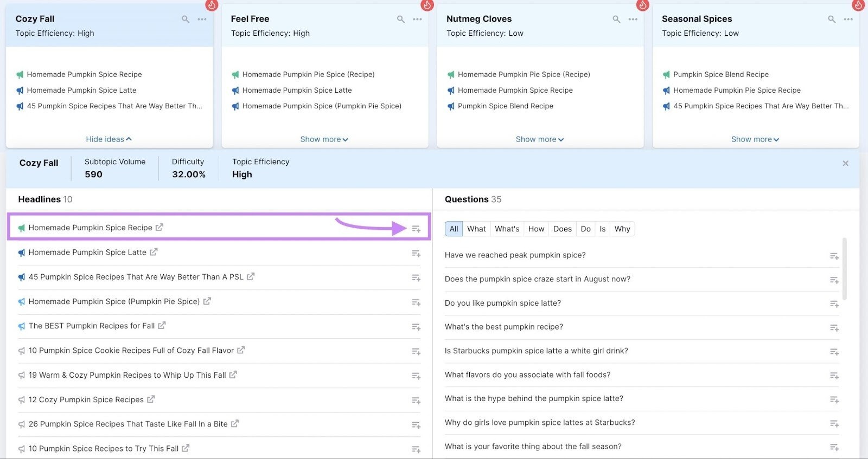The image size is (868, 459).
Task: Open external link for Homemade Pumpkin Spice Latte
Action: click(x=154, y=252)
